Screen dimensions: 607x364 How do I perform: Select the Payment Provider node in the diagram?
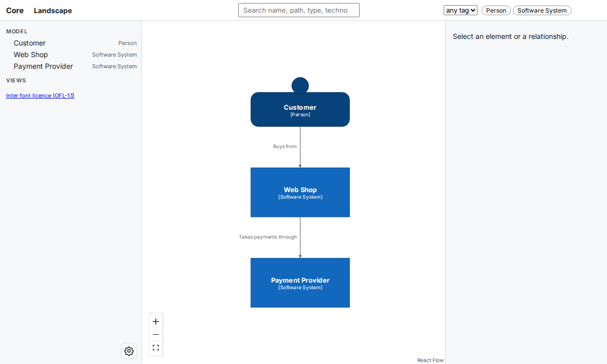click(x=300, y=283)
